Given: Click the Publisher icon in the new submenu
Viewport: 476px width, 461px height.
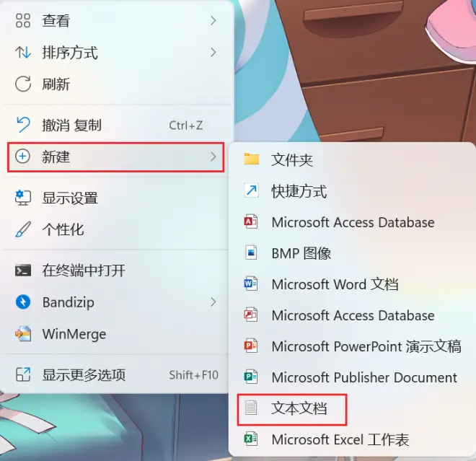Looking at the screenshot, I should click(251, 377).
